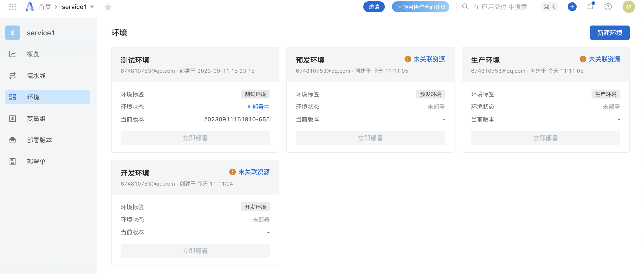Open 流水线 in the sidebar
Screen dimensions: 644x274
pos(48,76)
